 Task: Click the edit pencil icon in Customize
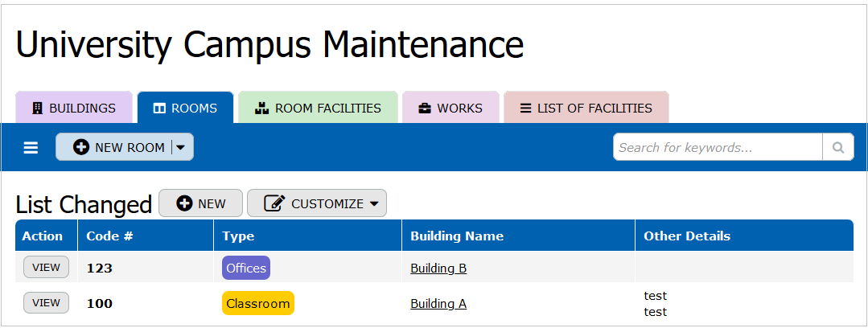click(274, 203)
